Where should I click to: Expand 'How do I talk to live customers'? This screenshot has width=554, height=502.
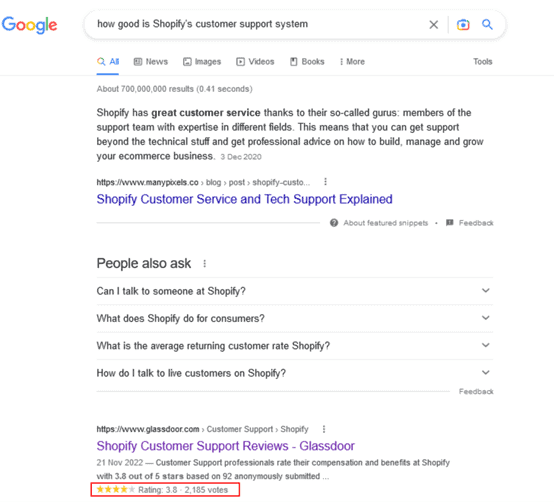(295, 373)
